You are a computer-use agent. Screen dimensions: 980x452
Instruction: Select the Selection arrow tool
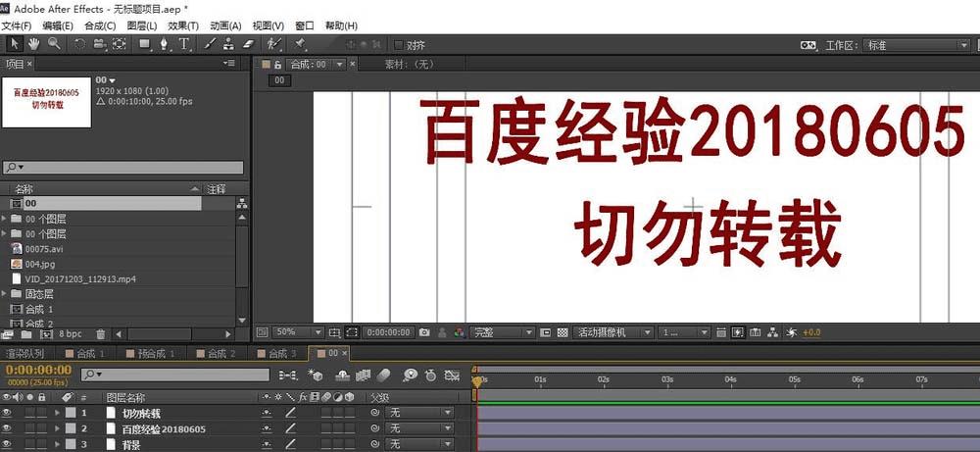(15, 44)
